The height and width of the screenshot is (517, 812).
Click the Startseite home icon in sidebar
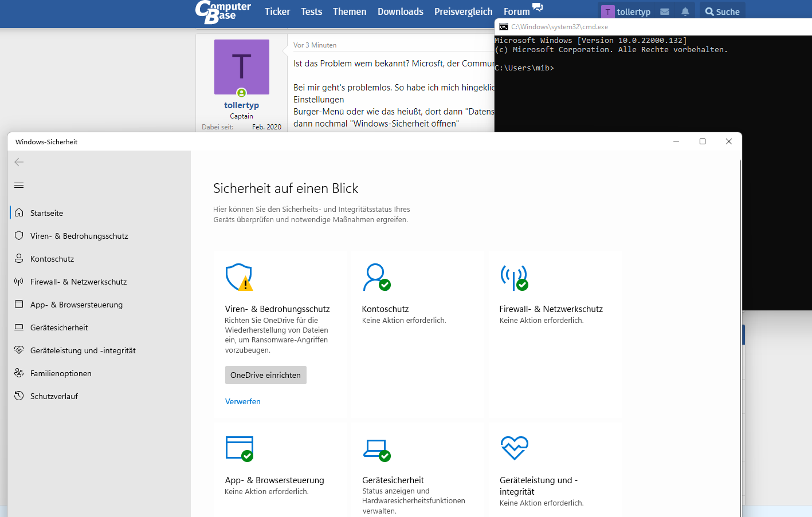pyautogui.click(x=19, y=212)
